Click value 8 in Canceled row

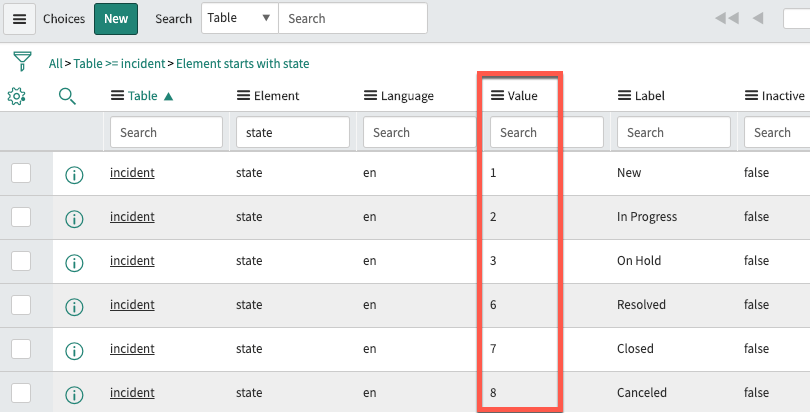point(493,392)
